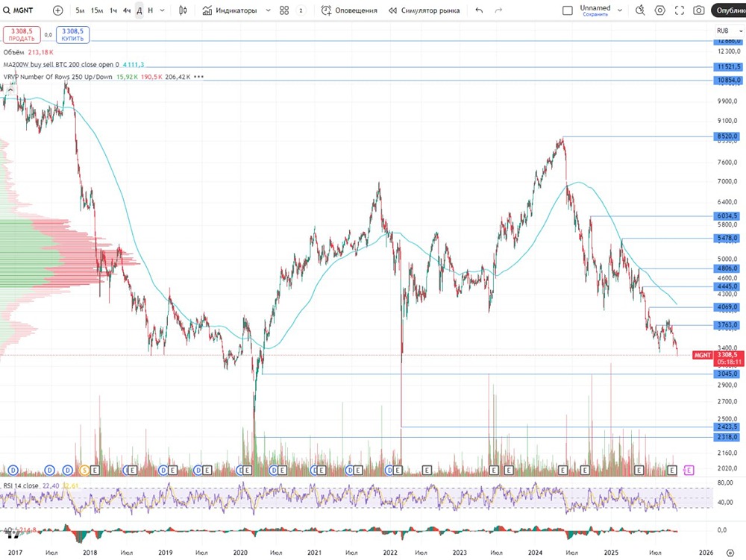Click the 3045,0 price level label
The width and height of the screenshot is (746, 560).
[x=727, y=374]
